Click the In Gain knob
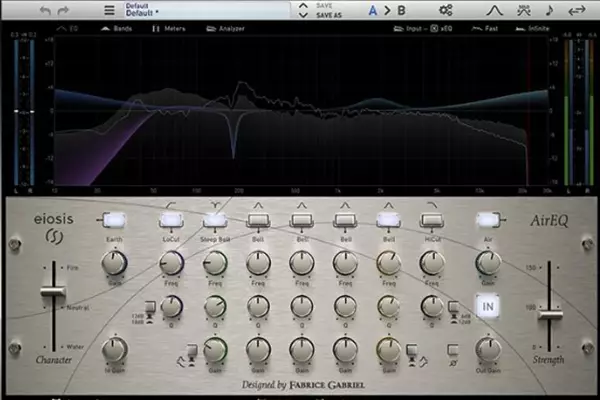This screenshot has width=600, height=400. [114, 349]
